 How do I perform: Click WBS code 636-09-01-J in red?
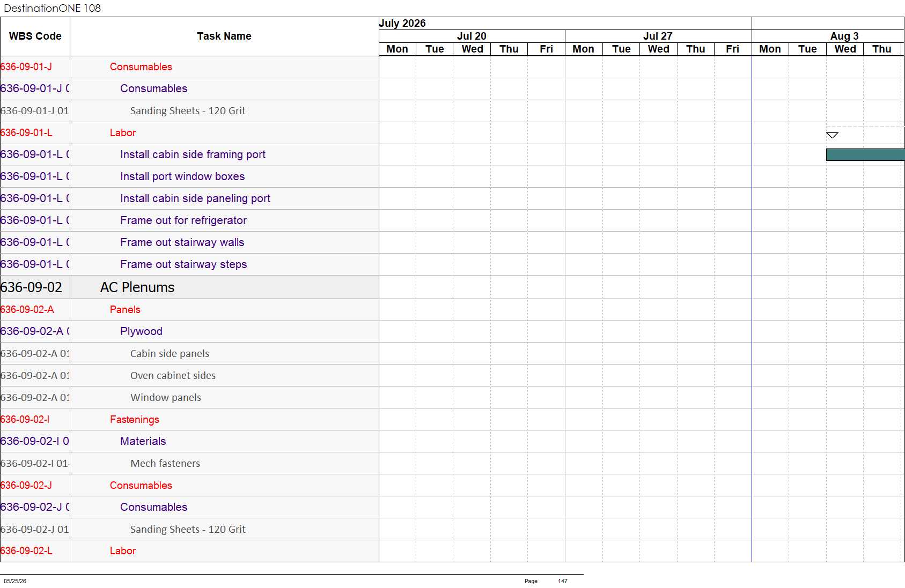(x=26, y=66)
